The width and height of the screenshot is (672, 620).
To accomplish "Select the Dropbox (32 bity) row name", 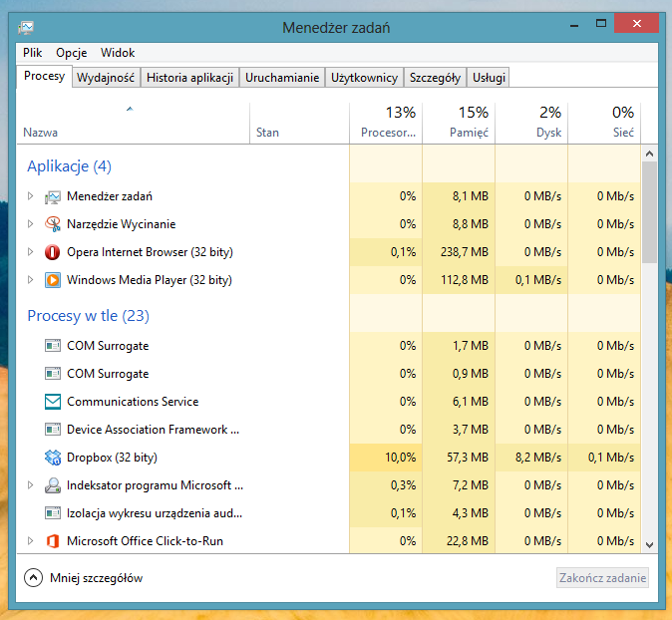I will click(x=112, y=458).
